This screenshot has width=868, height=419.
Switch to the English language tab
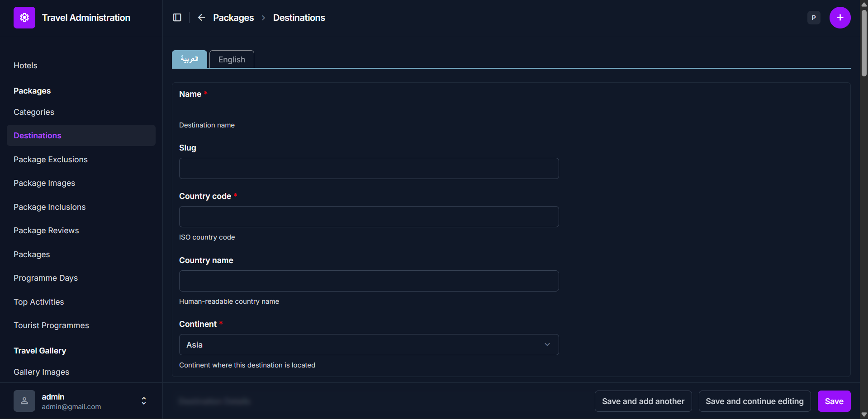pos(232,60)
